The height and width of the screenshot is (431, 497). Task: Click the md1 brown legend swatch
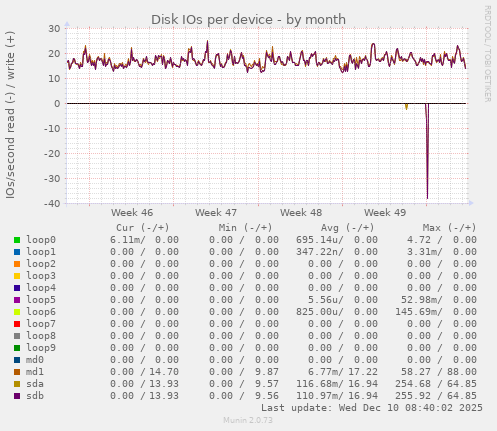click(17, 372)
